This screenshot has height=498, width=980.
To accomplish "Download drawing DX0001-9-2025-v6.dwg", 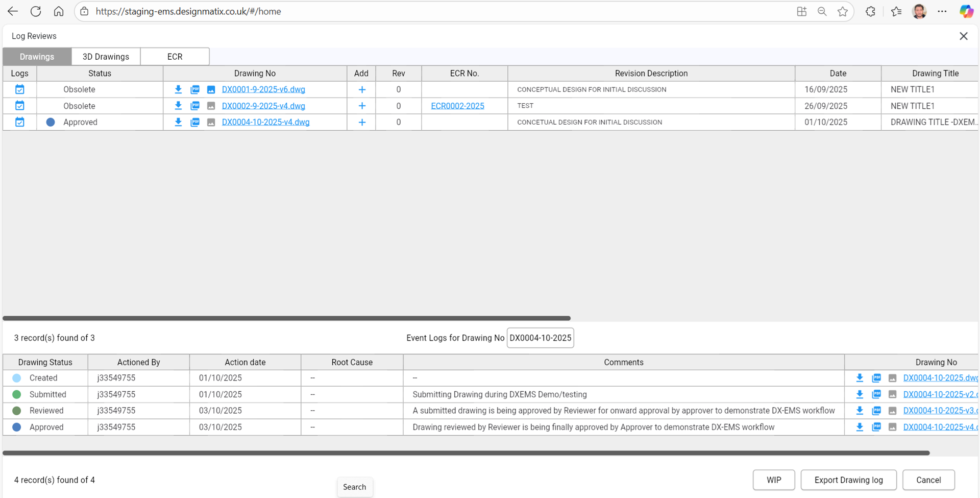I will [x=178, y=89].
